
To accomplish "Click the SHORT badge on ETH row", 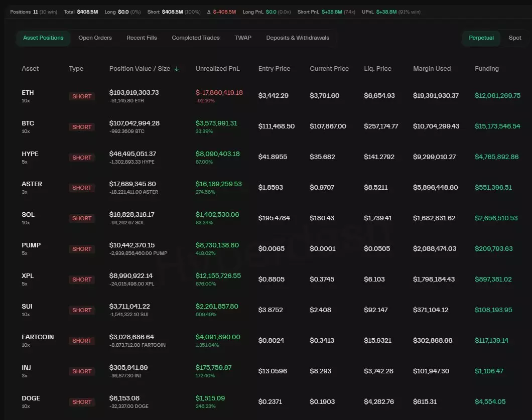I will click(x=82, y=96).
